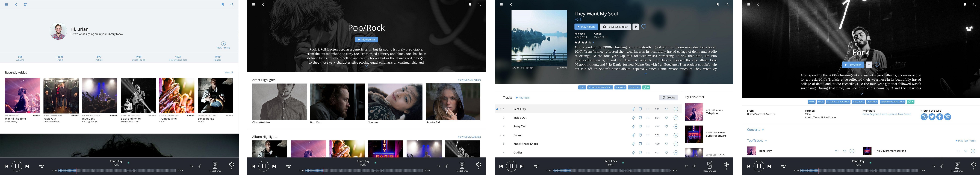Toggle heart for Rent I Pay in track list
This screenshot has height=175, width=980.
(x=666, y=109)
